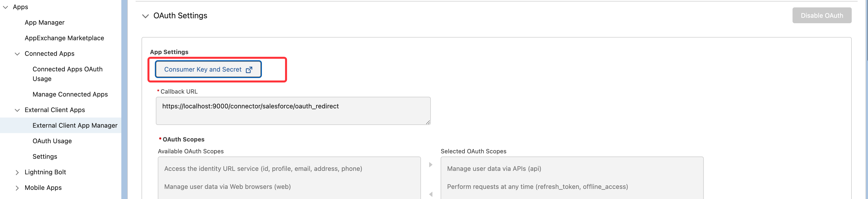The width and height of the screenshot is (868, 199).
Task: Open Settings under External Client Apps
Action: click(45, 157)
